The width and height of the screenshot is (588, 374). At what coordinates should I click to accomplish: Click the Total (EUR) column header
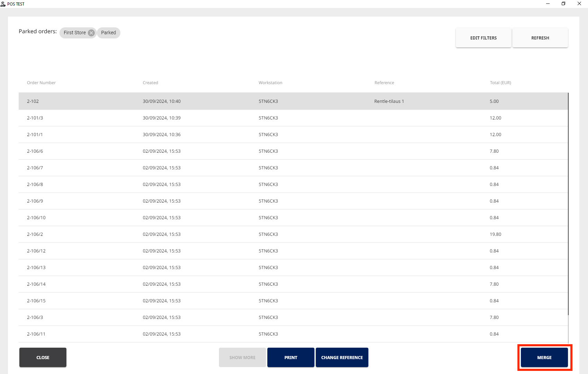tap(500, 83)
